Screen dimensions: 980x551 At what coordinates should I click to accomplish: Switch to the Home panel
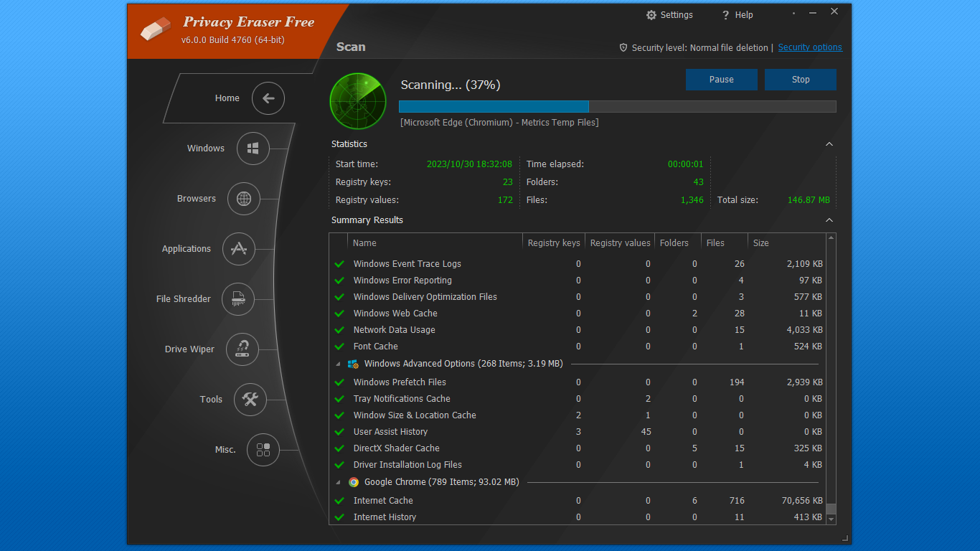pyautogui.click(x=268, y=98)
